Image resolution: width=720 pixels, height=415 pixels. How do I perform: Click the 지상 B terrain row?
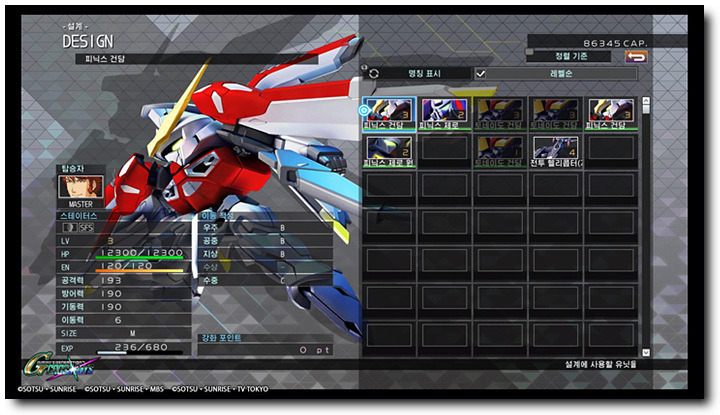click(x=266, y=254)
